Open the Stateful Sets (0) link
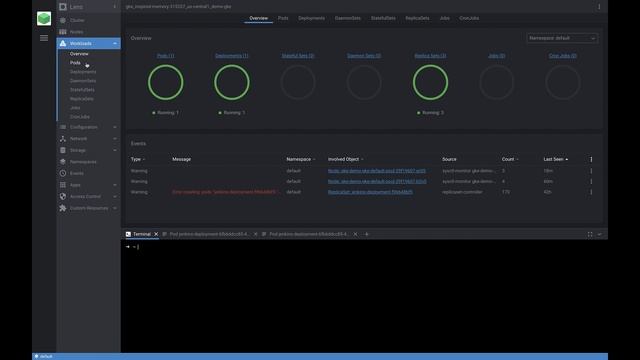The height and width of the screenshot is (360, 640). (298, 56)
